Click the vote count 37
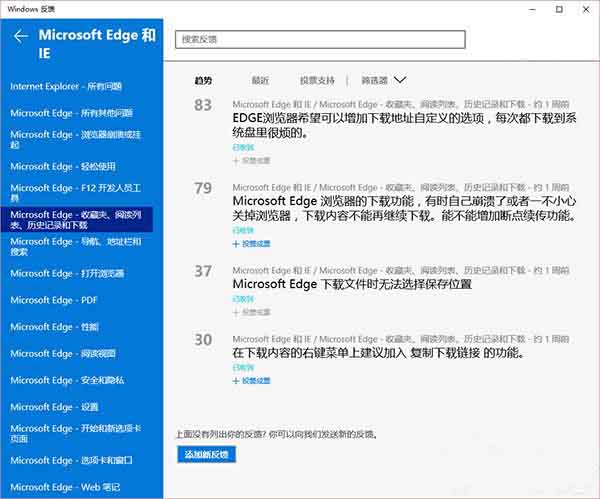Viewport: 600px width, 499px height. (203, 271)
